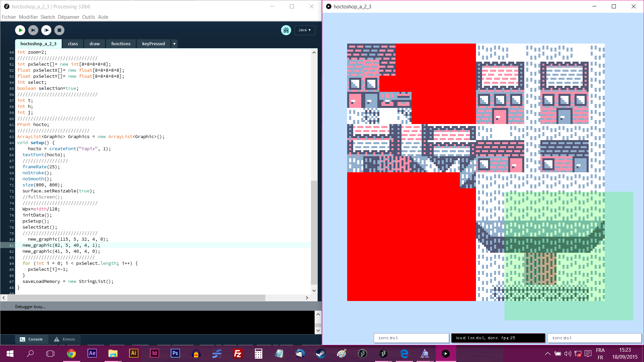
Task: Open the Modifier menu
Action: click(x=28, y=17)
